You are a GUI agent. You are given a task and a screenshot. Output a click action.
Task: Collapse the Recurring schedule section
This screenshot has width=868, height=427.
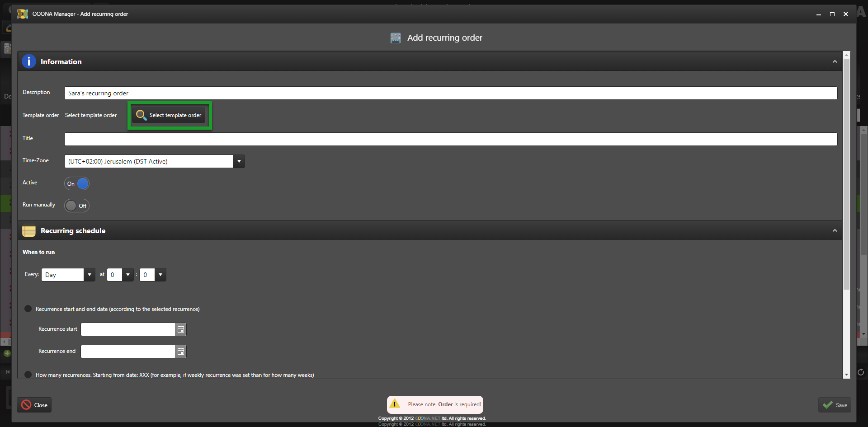[x=835, y=231]
